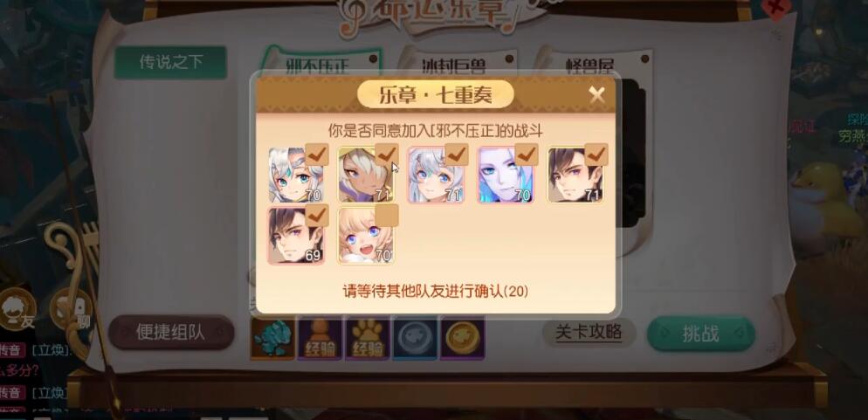
Task: Select the paw print pet experience icon
Action: (368, 338)
